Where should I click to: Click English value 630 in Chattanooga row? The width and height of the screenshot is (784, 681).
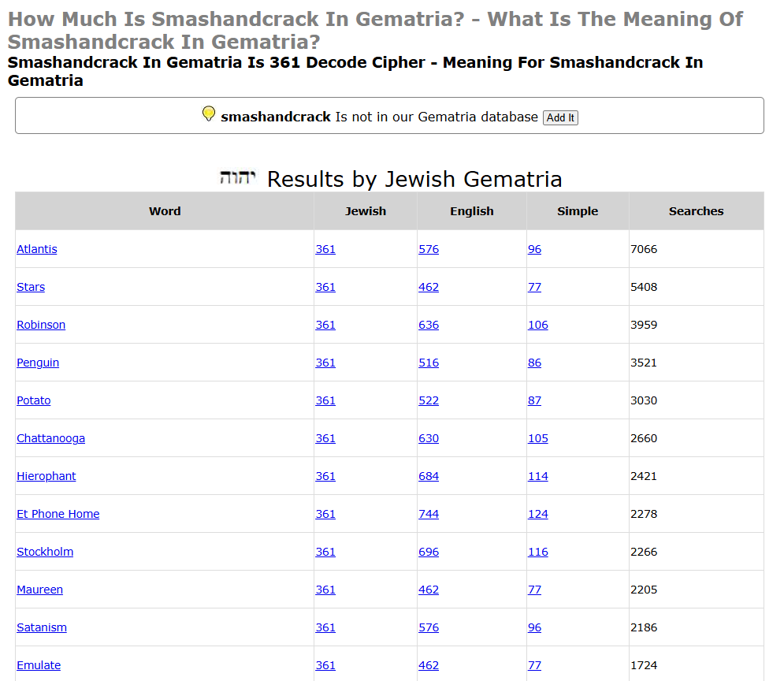(x=429, y=438)
